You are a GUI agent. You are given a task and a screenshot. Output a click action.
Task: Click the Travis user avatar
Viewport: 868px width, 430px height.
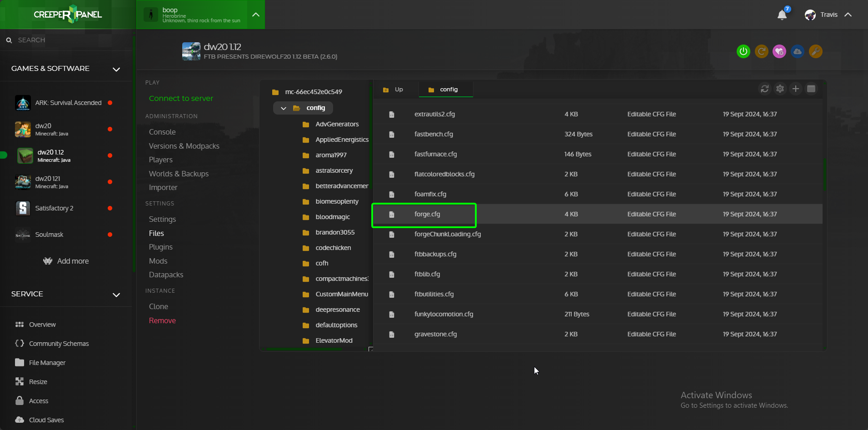coord(810,15)
